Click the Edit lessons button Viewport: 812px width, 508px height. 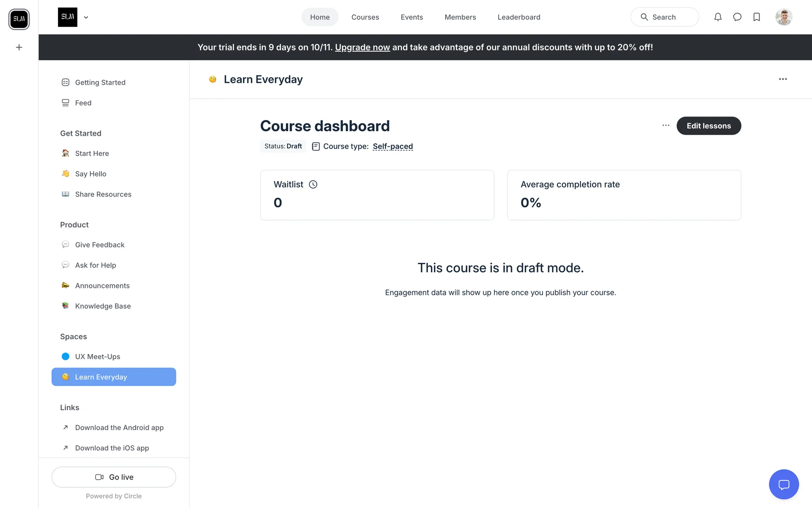708,126
